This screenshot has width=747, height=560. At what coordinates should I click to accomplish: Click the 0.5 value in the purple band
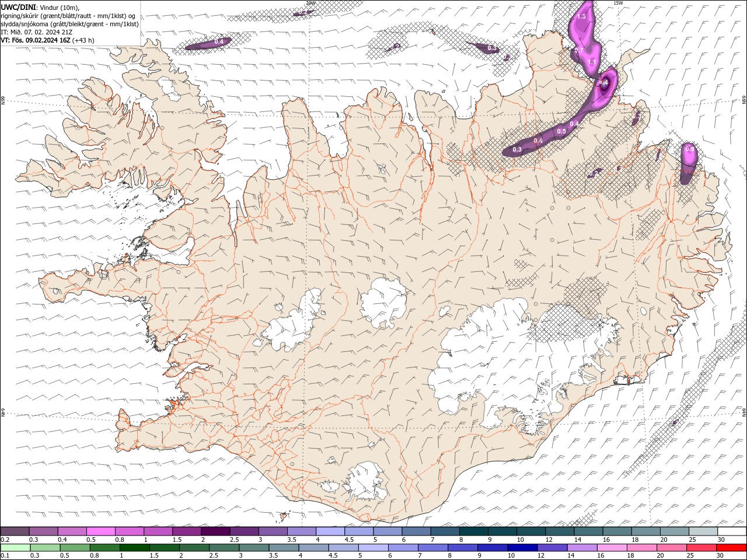click(x=561, y=131)
